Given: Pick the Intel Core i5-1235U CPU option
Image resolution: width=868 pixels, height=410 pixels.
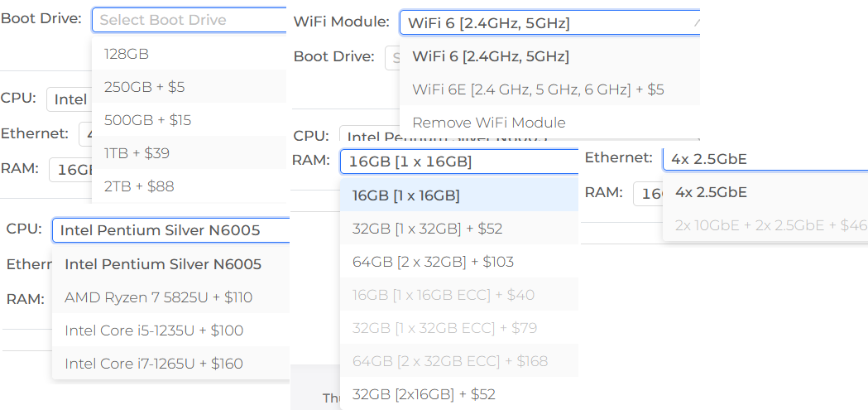Looking at the screenshot, I should 154,330.
